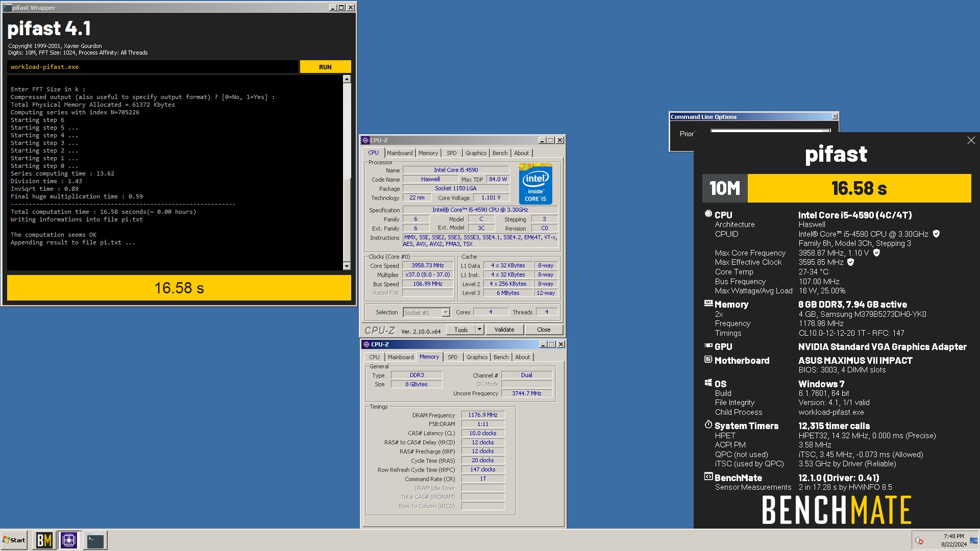This screenshot has height=551, width=980.
Task: Close the Command Line Options dialog
Action: click(x=835, y=117)
